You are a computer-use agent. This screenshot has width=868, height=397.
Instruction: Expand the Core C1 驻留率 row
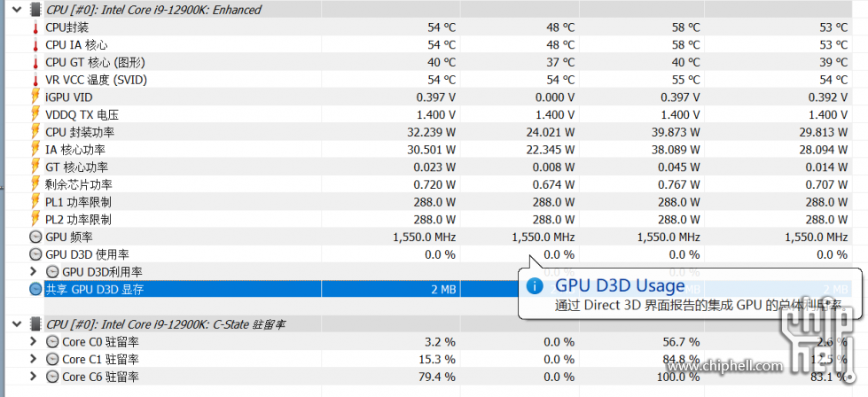pyautogui.click(x=33, y=360)
